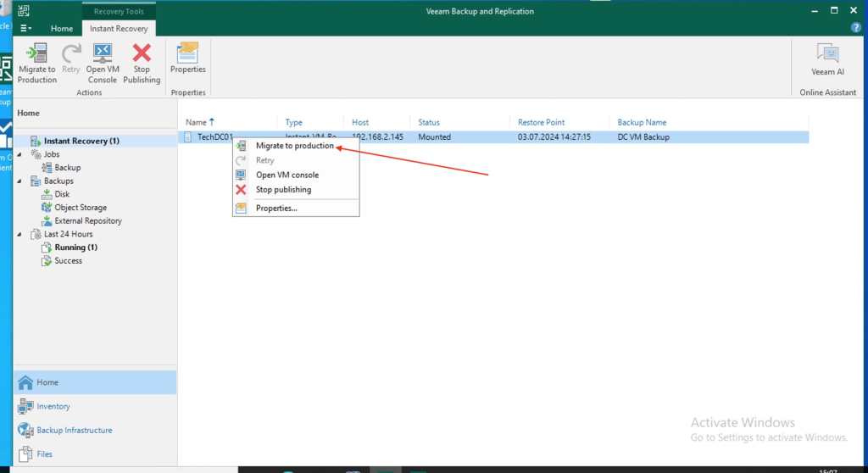Click Stop Publishing red X in ribbon
This screenshot has height=473, width=868.
coord(142,53)
